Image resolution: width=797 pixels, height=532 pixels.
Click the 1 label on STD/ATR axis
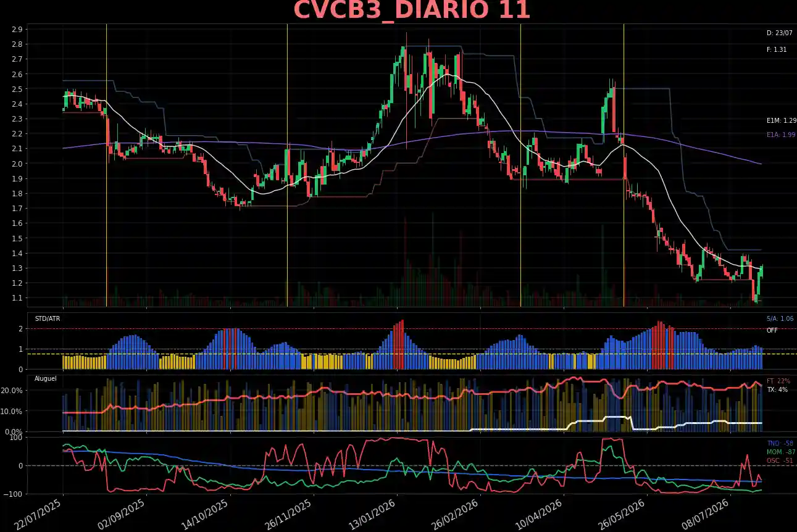coord(21,349)
